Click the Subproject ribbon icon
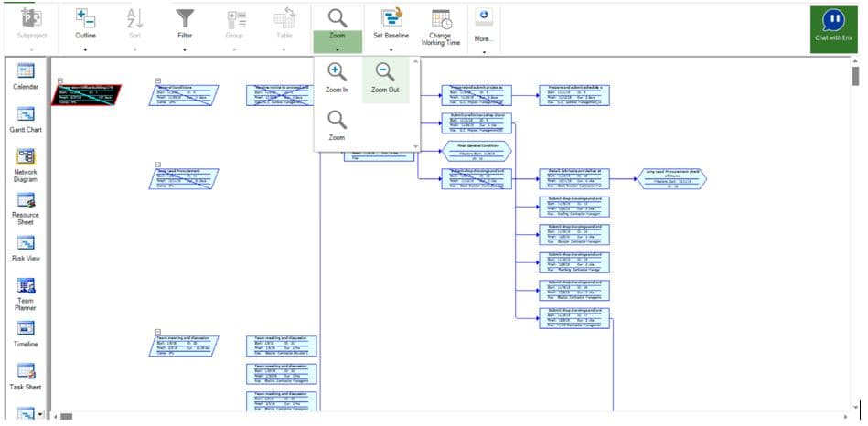 pyautogui.click(x=31, y=19)
